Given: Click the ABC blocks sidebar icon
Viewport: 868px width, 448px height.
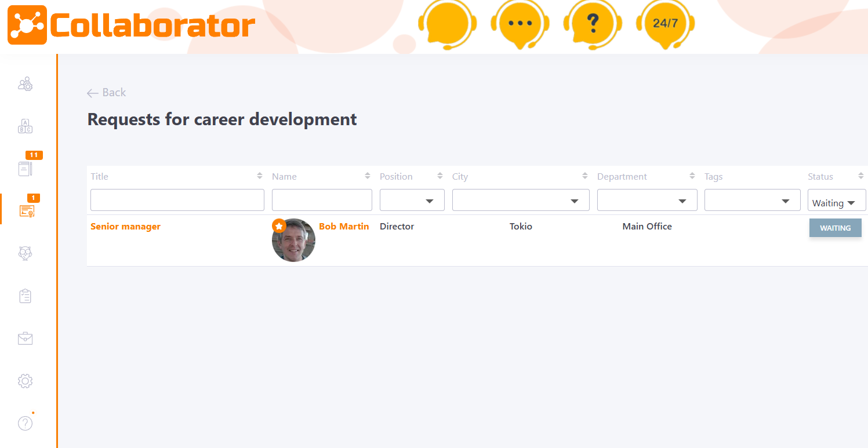Looking at the screenshot, I should click(25, 126).
